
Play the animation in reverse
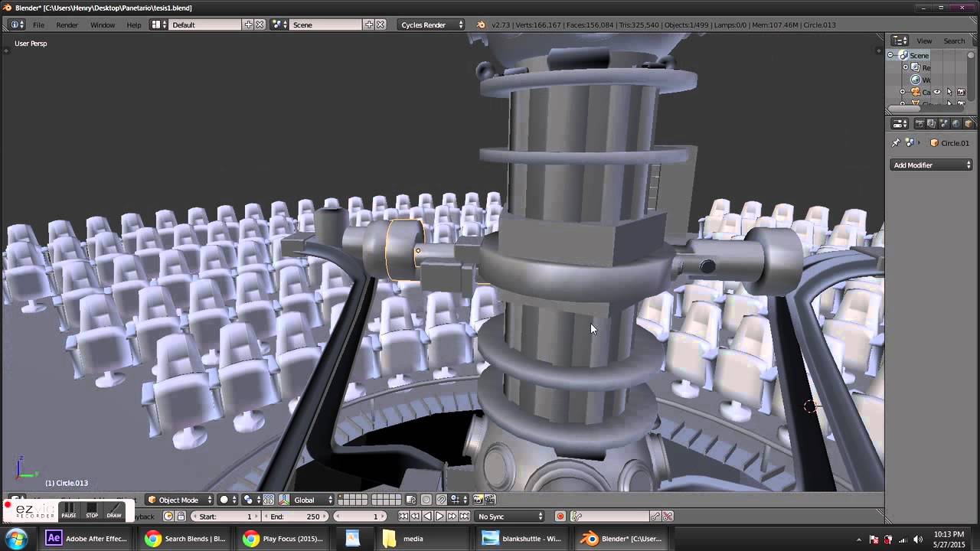pos(427,517)
